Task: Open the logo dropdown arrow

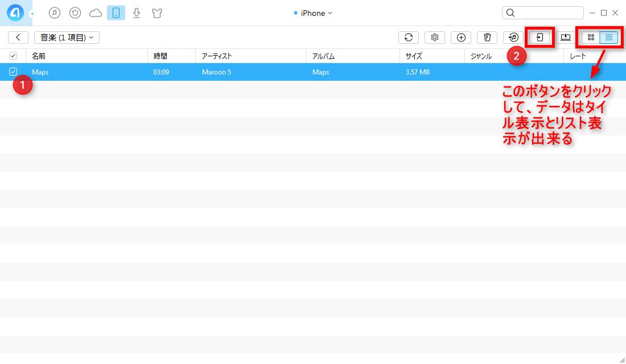Action: (x=32, y=14)
